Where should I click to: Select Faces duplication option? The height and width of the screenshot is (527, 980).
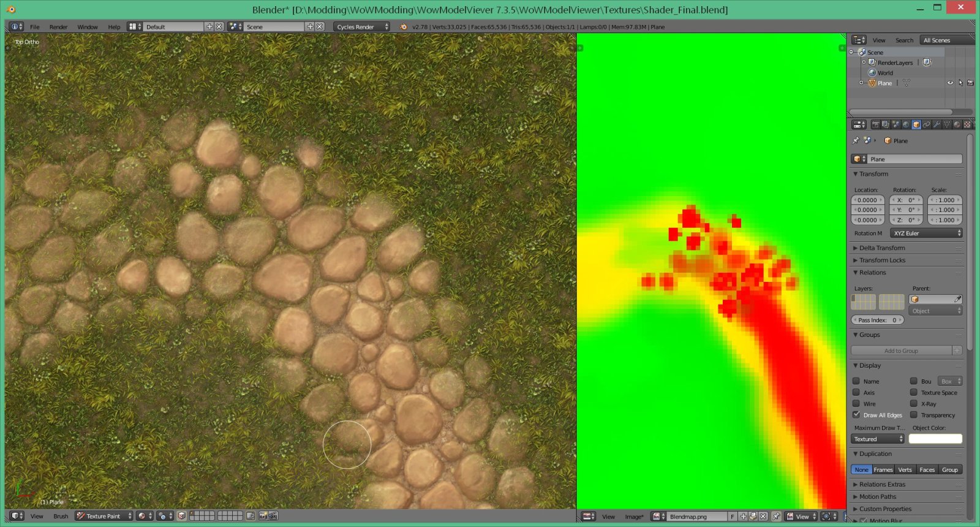[927, 470]
